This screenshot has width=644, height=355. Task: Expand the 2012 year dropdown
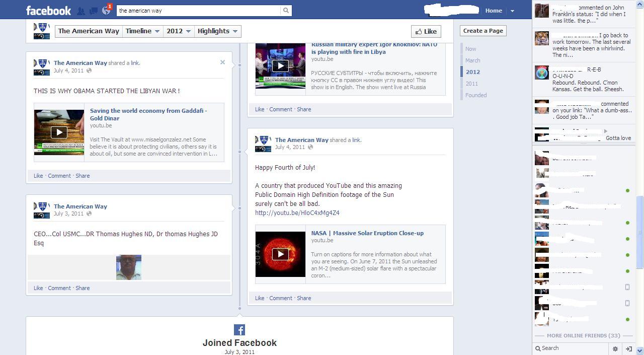[x=179, y=31]
